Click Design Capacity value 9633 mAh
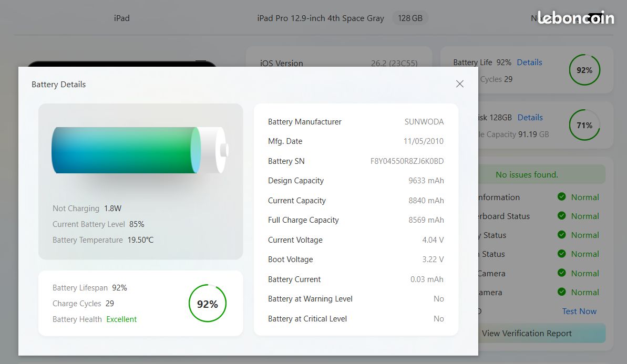Image resolution: width=627 pixels, height=364 pixels. pos(426,181)
